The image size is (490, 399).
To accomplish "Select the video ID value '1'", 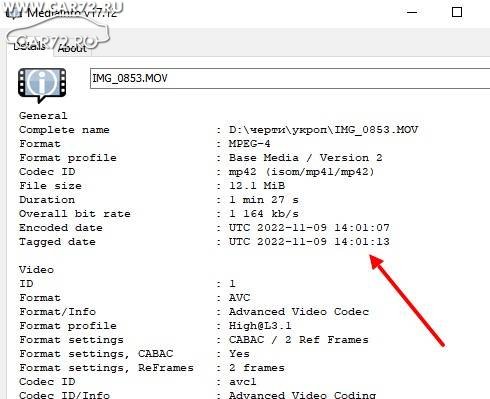I will click(x=232, y=284).
